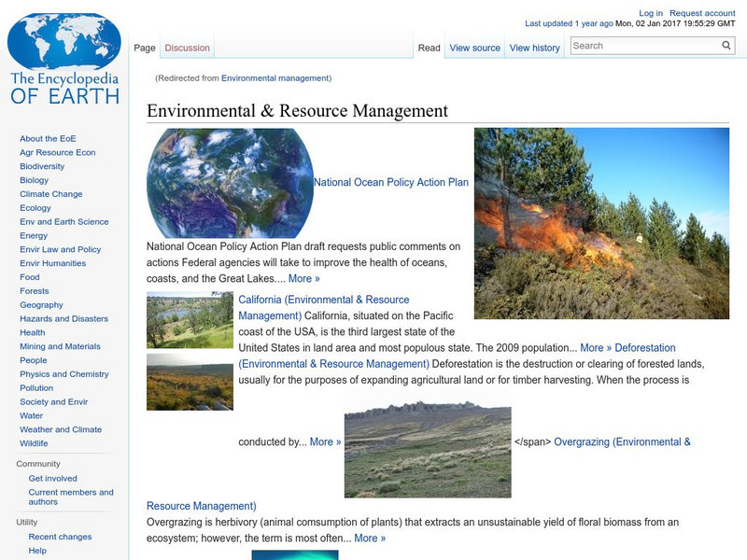The width and height of the screenshot is (747, 560).
Task: Open About the EoE sidebar link
Action: coord(48,138)
